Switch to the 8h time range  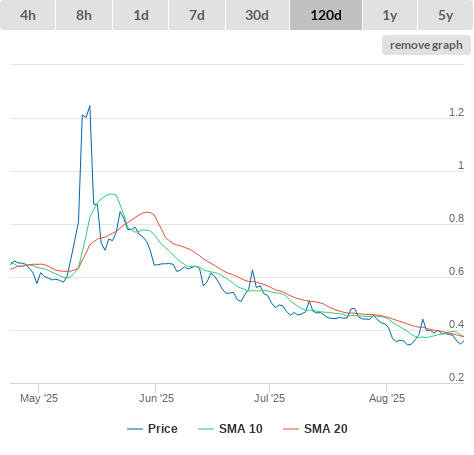coord(84,15)
